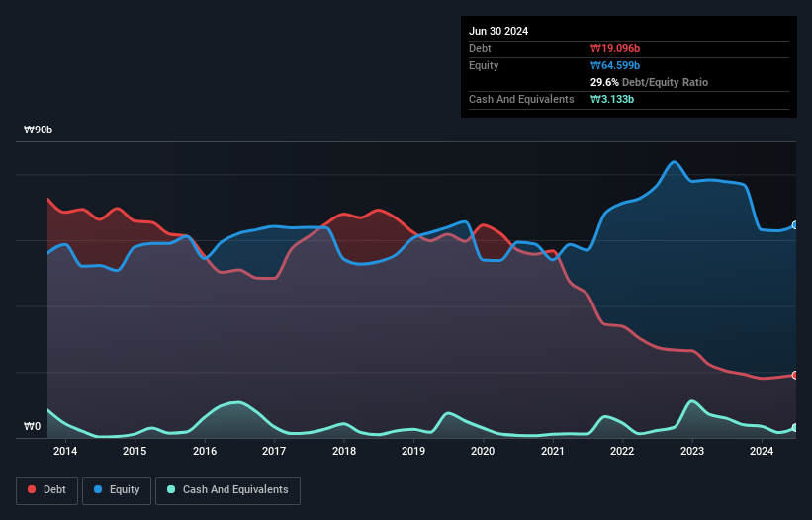Click the teal Cash endpoint marker
The height and width of the screenshot is (520, 812).
point(795,428)
